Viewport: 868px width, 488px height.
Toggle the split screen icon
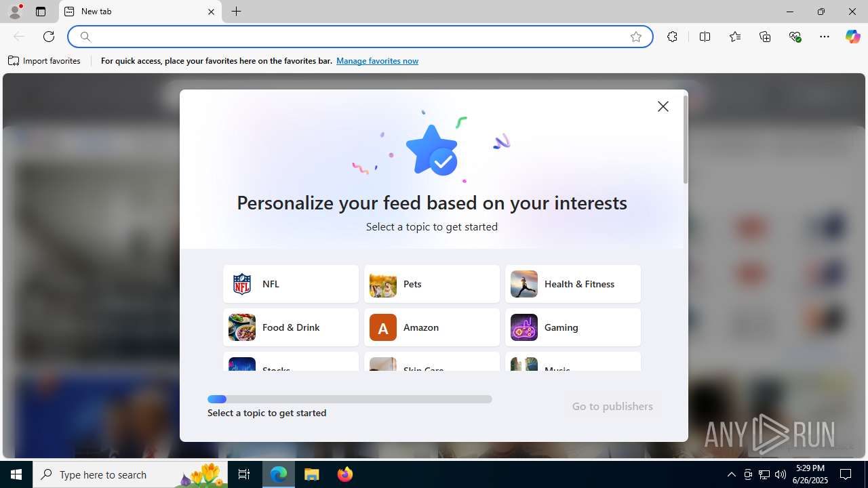705,37
